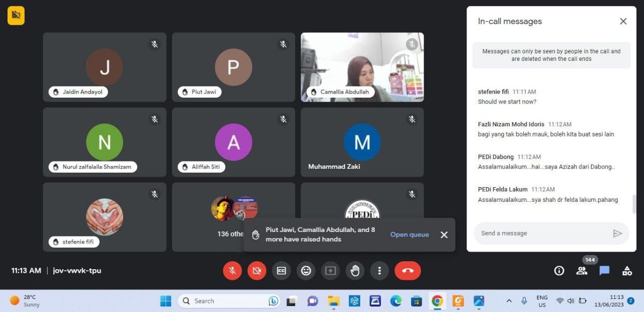Show the people participants list
The image size is (644, 312).
coord(582,271)
